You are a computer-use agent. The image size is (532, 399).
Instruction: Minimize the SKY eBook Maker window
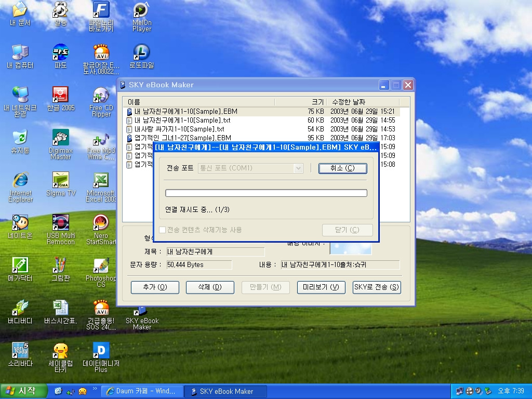(x=384, y=85)
